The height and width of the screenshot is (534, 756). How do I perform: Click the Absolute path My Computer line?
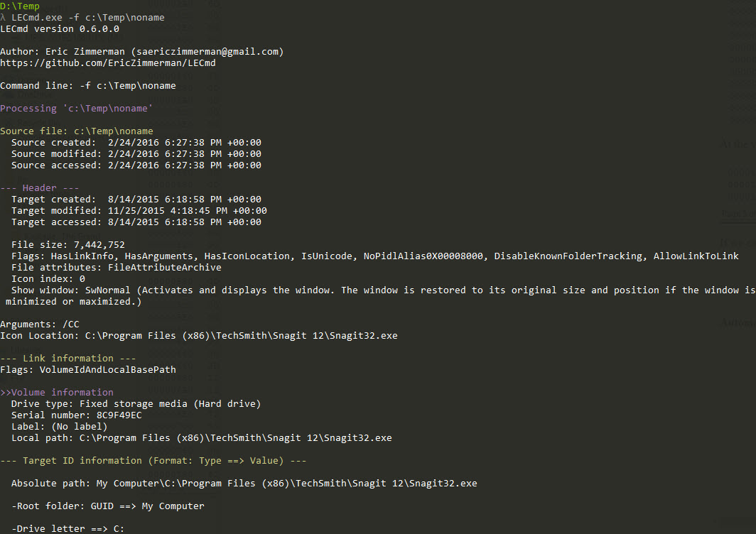244,484
